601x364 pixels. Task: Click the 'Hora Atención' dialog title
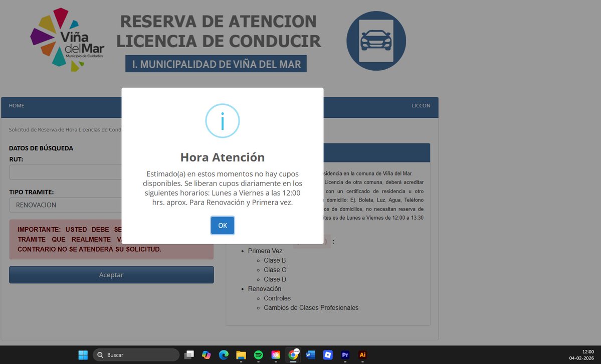point(223,157)
